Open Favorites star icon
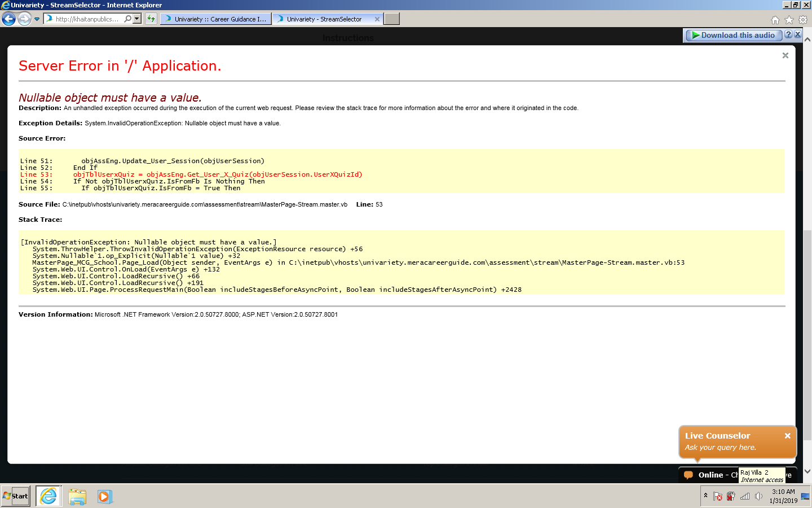The height and width of the screenshot is (508, 812). (789, 20)
